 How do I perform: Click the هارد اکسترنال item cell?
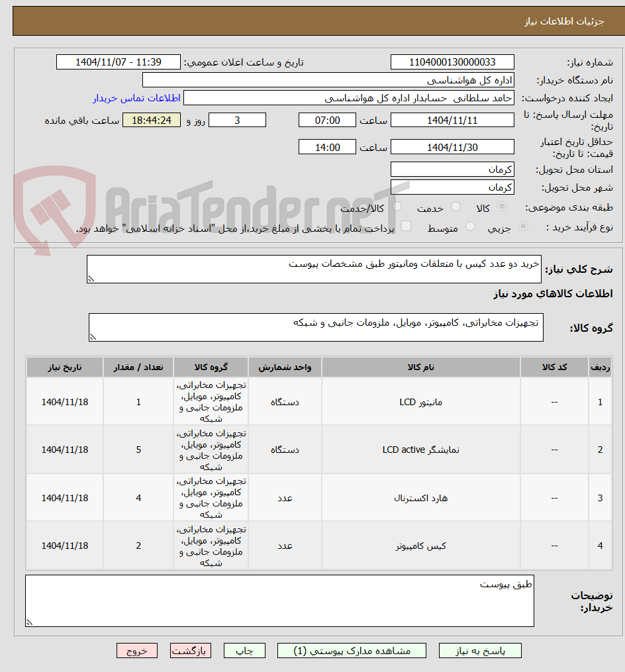click(420, 498)
